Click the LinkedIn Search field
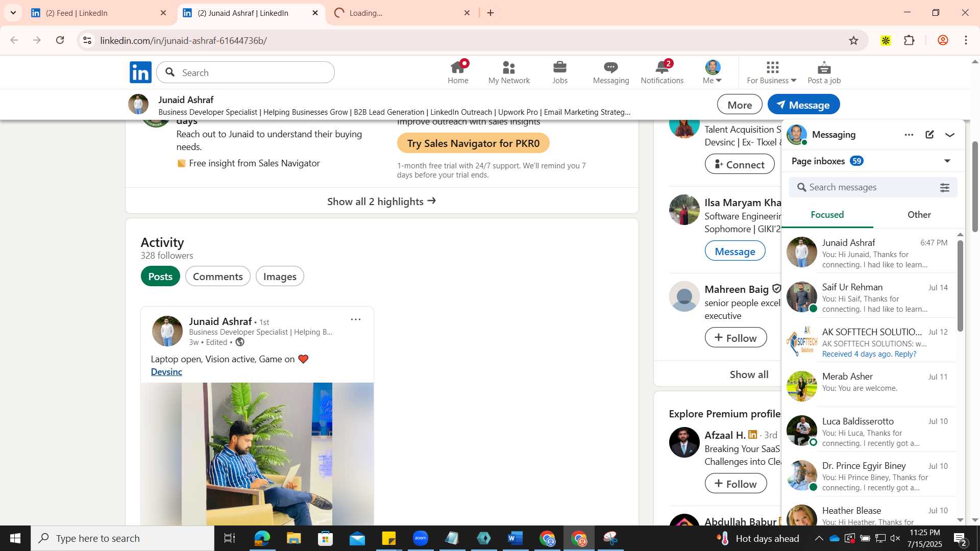This screenshot has width=980, height=551. 246,72
